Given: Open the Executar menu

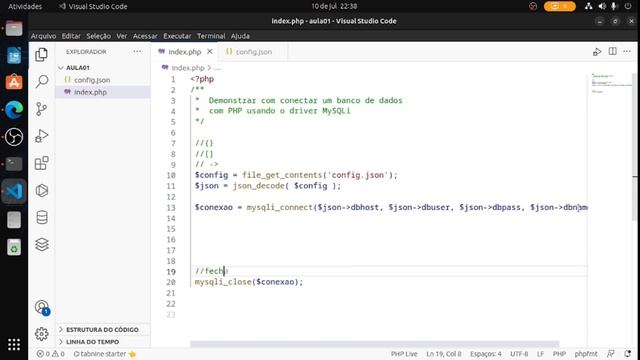Looking at the screenshot, I should click(x=177, y=36).
